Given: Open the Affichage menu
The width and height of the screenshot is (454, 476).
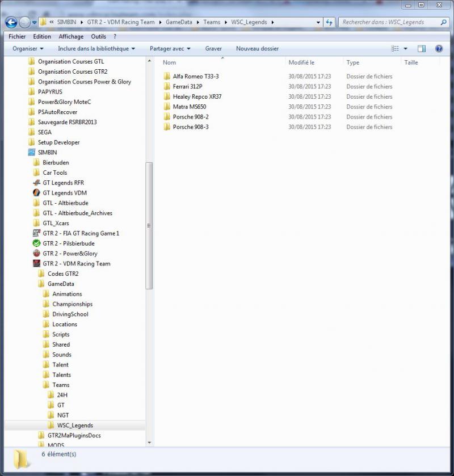Looking at the screenshot, I should (x=71, y=36).
